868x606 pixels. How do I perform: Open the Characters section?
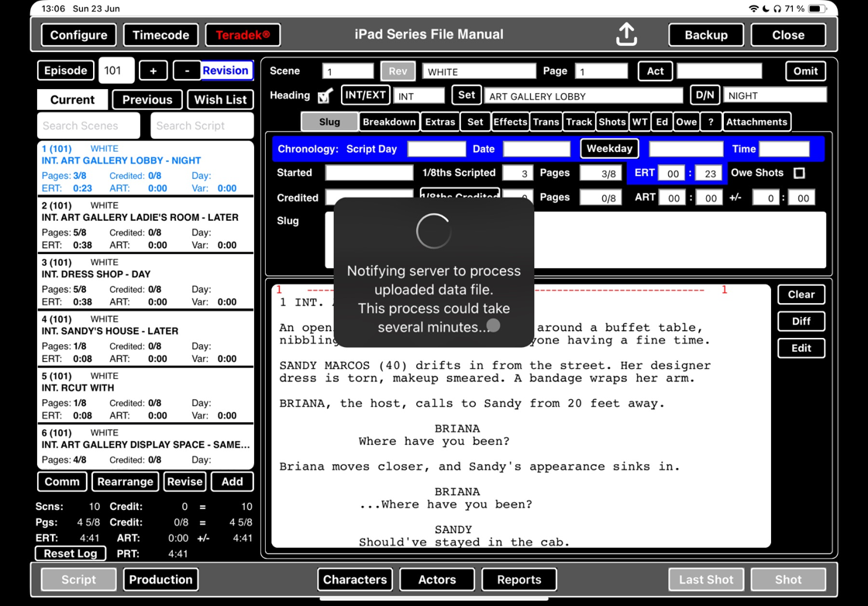click(x=355, y=580)
